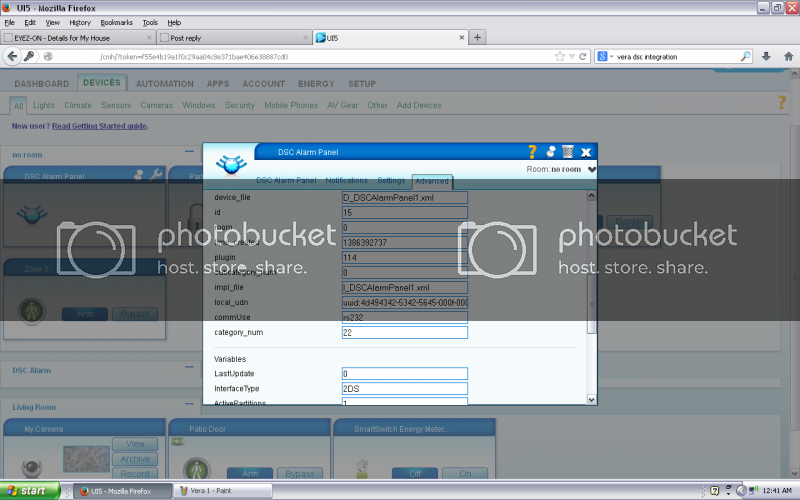This screenshot has height=500, width=800.
Task: Open a new Firefox tab
Action: pos(477,37)
